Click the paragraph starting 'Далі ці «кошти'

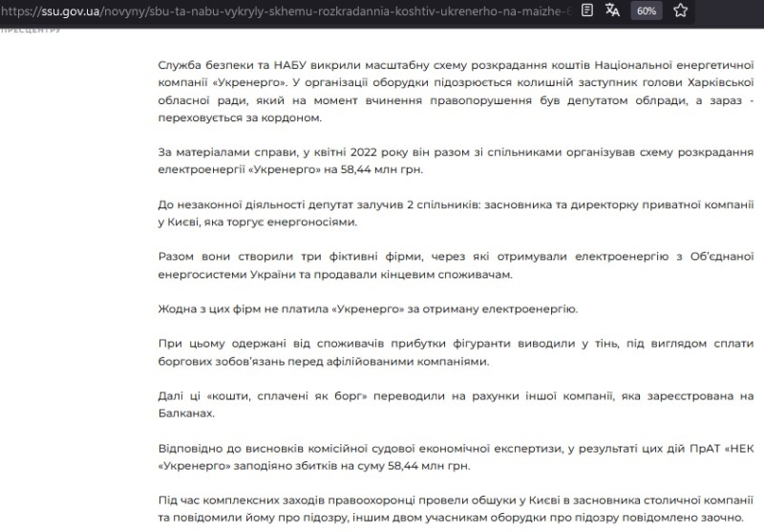coord(456,404)
